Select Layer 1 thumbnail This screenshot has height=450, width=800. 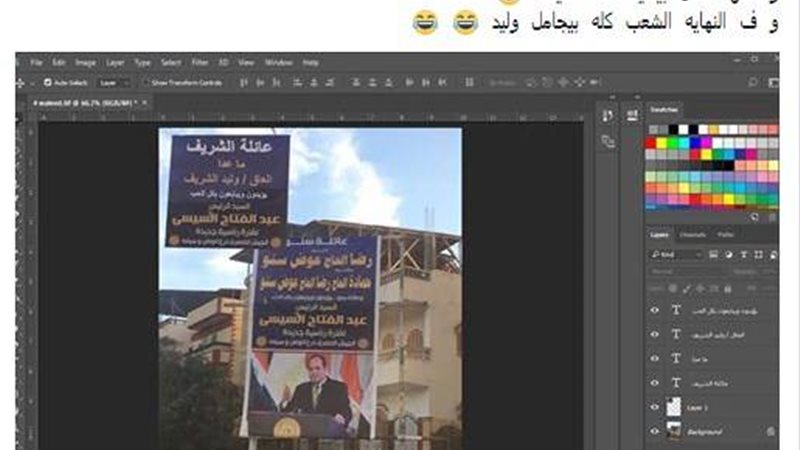(x=674, y=407)
